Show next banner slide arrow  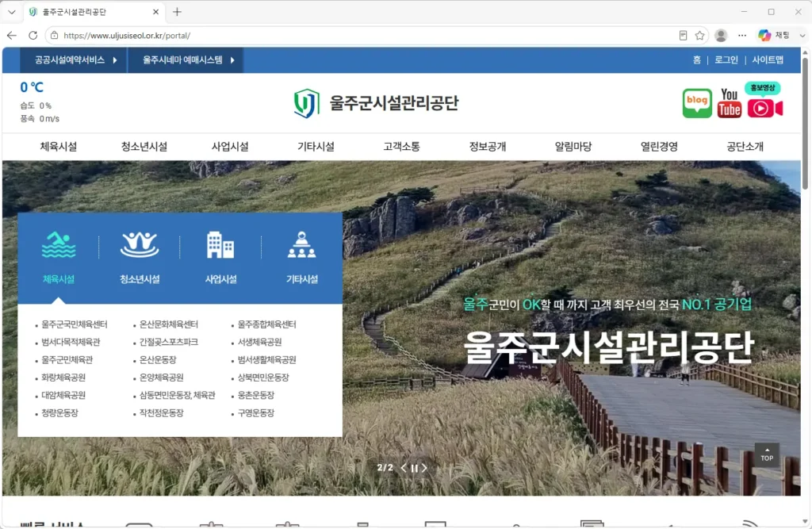(425, 467)
